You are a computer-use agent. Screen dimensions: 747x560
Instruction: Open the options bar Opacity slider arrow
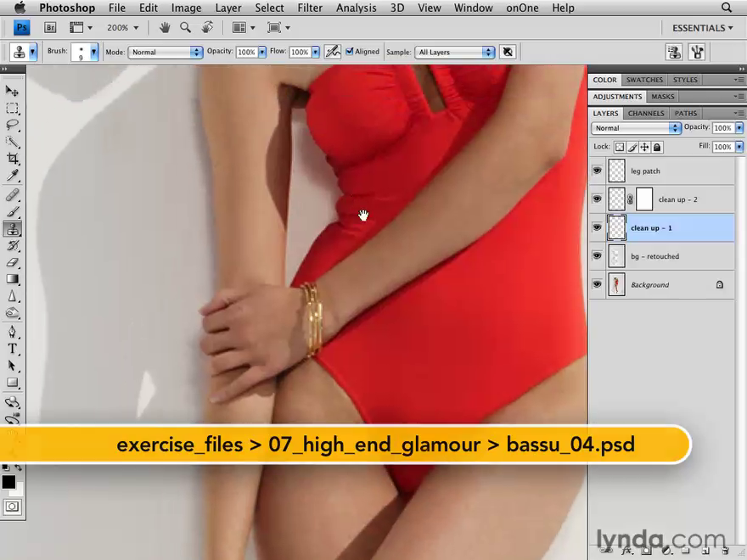click(262, 52)
